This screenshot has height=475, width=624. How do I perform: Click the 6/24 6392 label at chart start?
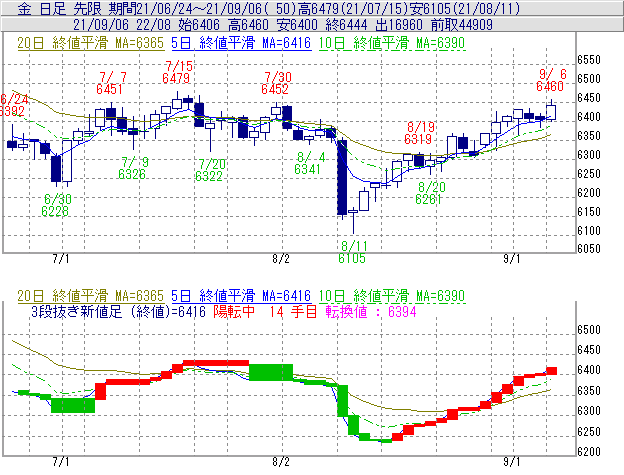[14, 105]
